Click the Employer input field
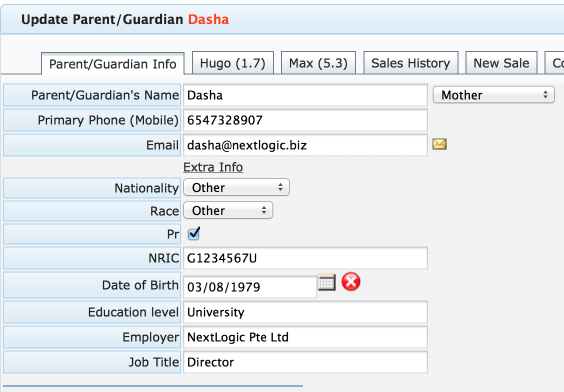 point(305,337)
